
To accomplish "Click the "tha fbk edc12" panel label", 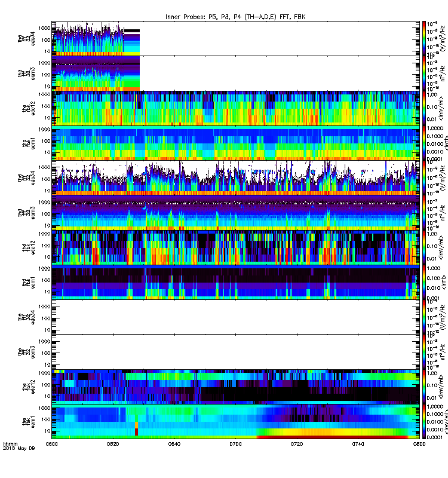I will (x=29, y=108).
